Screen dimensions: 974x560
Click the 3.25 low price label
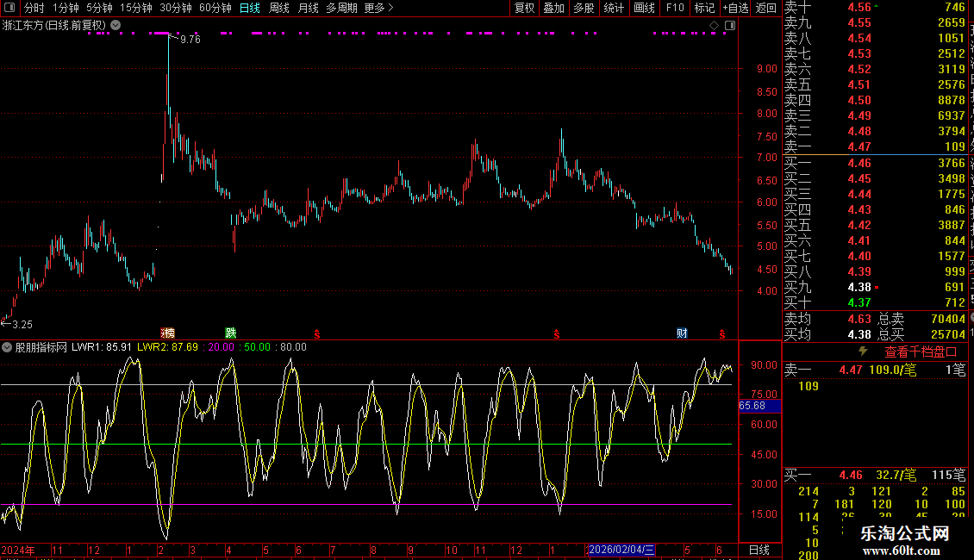[22, 324]
